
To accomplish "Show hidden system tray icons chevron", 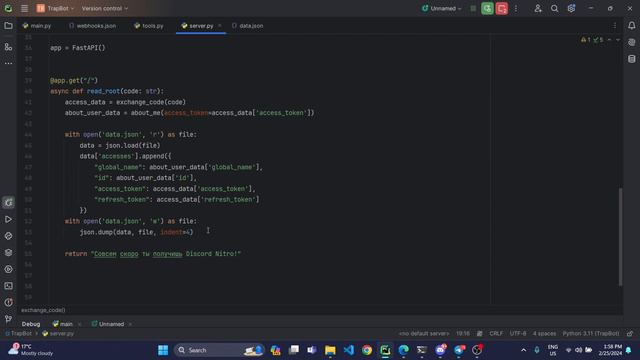I will click(523, 350).
